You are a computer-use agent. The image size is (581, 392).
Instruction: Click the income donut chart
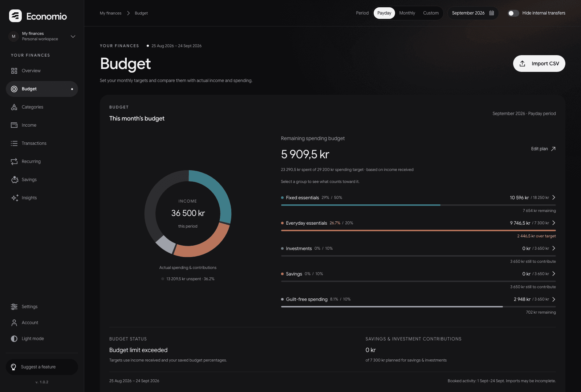[x=188, y=213]
